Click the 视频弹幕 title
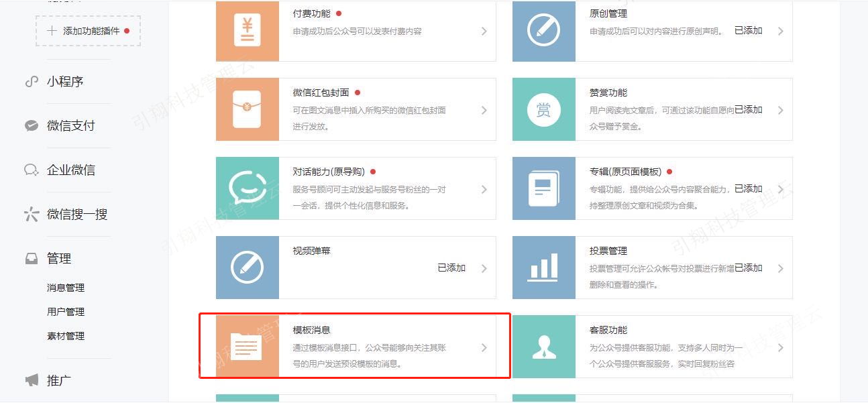The image size is (868, 403). tap(311, 251)
